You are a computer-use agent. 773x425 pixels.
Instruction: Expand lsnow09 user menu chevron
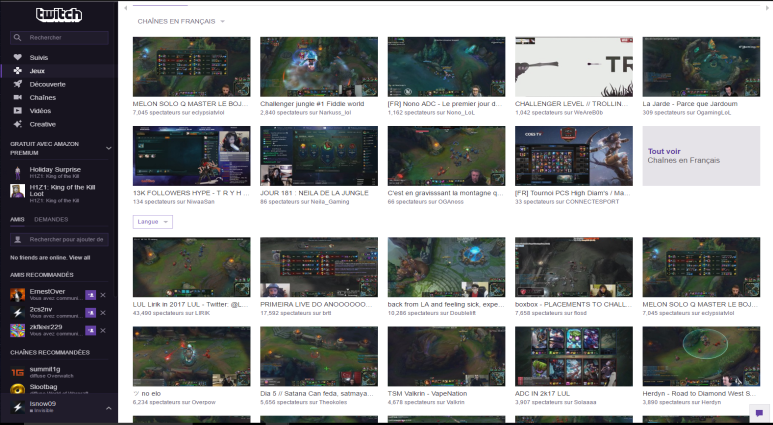(x=108, y=408)
